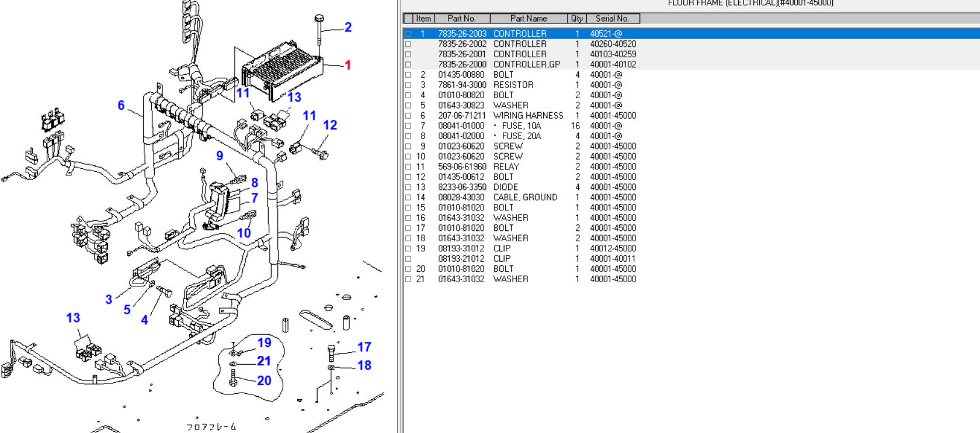
Task: Tick the checkbox for item 6 WIRING HARNESS
Action: [408, 116]
